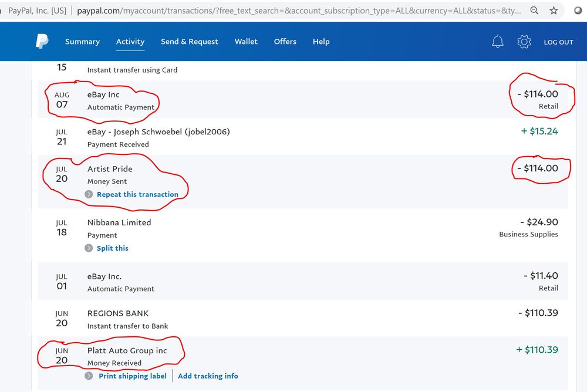The height and width of the screenshot is (392, 587).
Task: Click the browser zoom magnifier icon
Action: [x=534, y=11]
